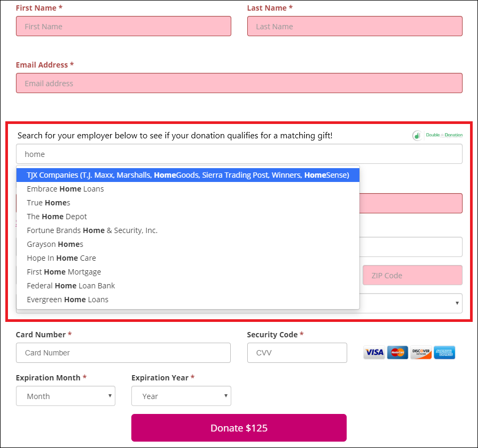This screenshot has width=478, height=448.
Task: Open the dropdown below the ZIP Code field
Action: pyautogui.click(x=411, y=303)
